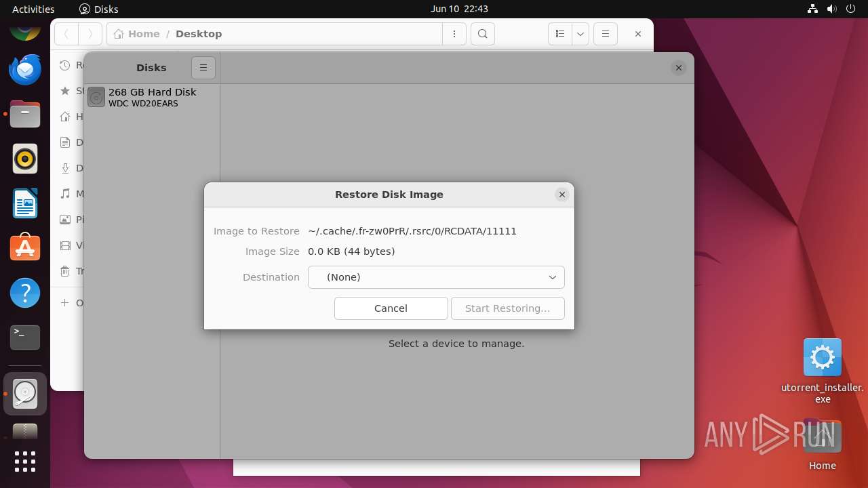Click the Activities button
Viewport: 868px width, 488px height.
tap(33, 9)
